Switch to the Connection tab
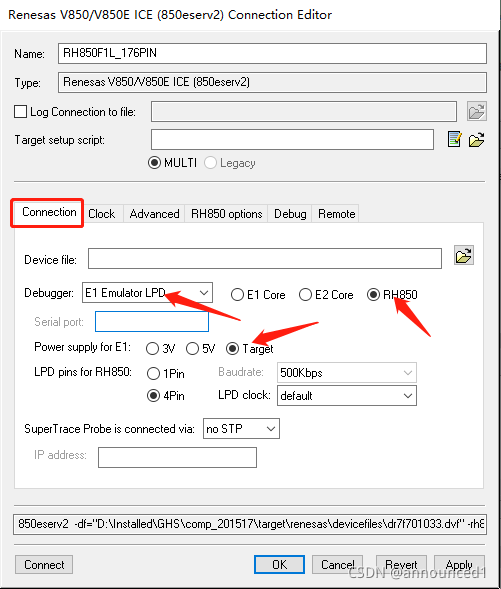Screen dimensions: 501x589 pyautogui.click(x=49, y=212)
